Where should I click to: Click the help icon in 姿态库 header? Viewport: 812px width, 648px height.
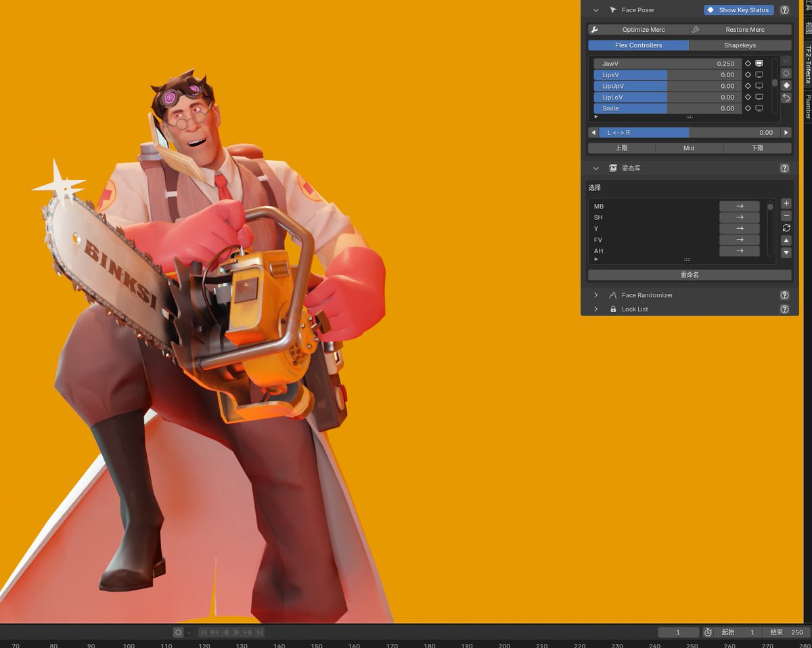784,168
